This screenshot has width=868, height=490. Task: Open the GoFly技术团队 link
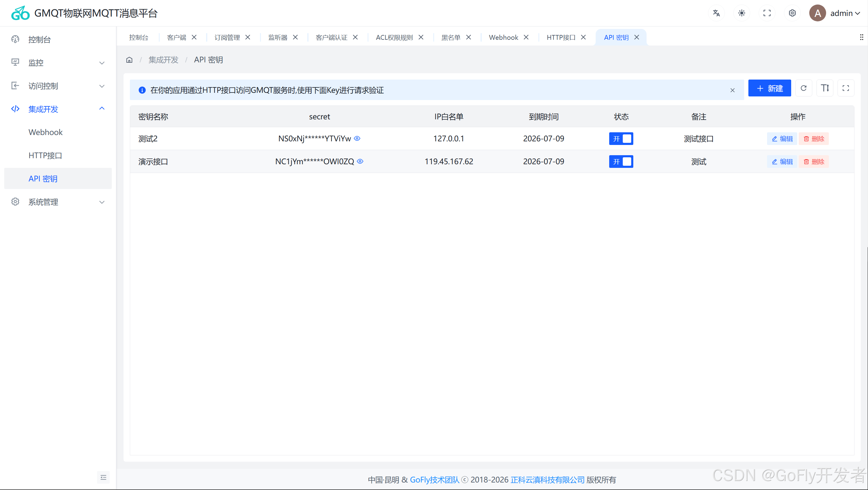click(434, 479)
